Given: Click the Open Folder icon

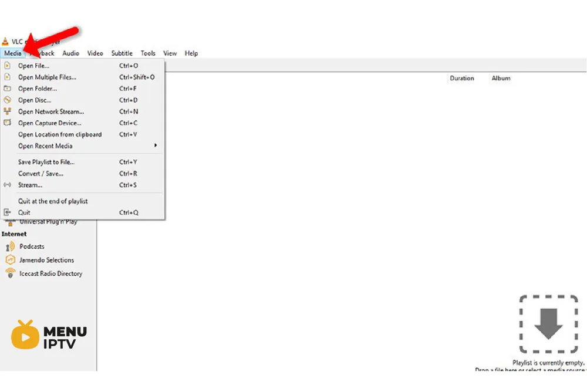Looking at the screenshot, I should tap(7, 89).
